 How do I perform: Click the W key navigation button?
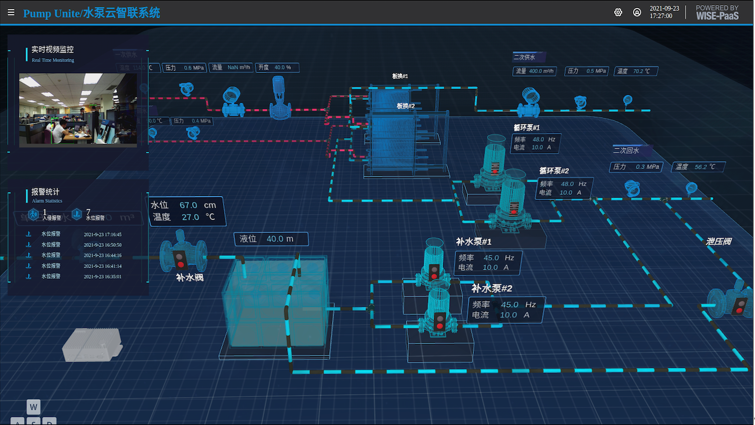coord(33,407)
